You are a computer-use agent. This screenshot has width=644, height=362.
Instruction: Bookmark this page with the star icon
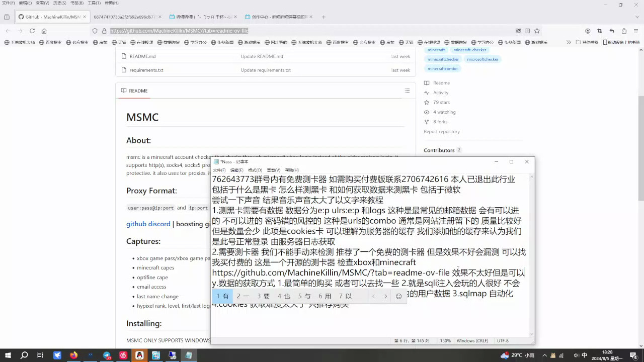tap(537, 31)
